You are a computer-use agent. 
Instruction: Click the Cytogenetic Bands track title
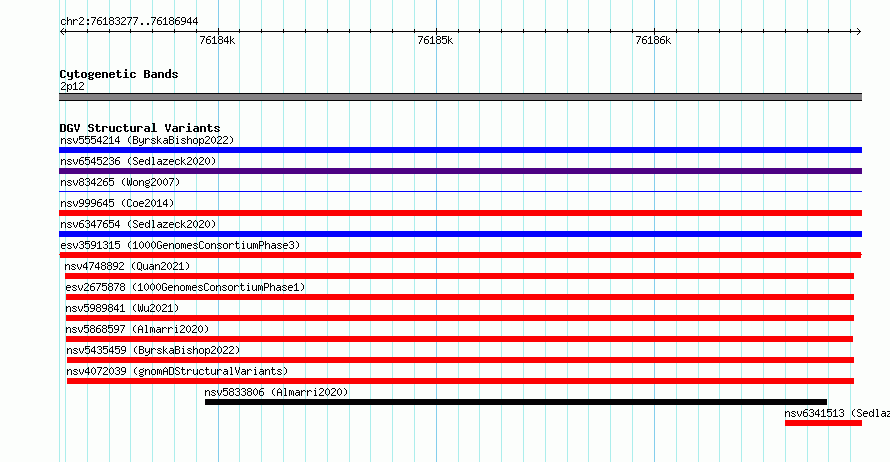pyautogui.click(x=119, y=74)
